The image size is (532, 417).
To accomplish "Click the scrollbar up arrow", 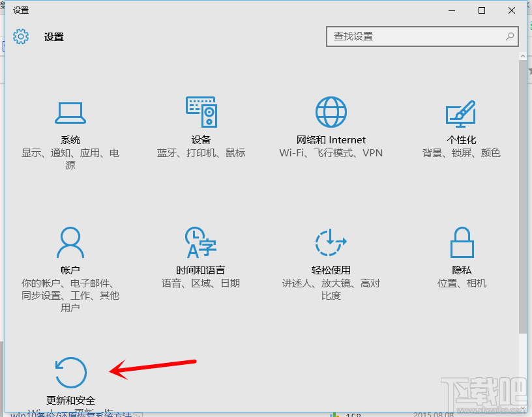I will (x=524, y=55).
